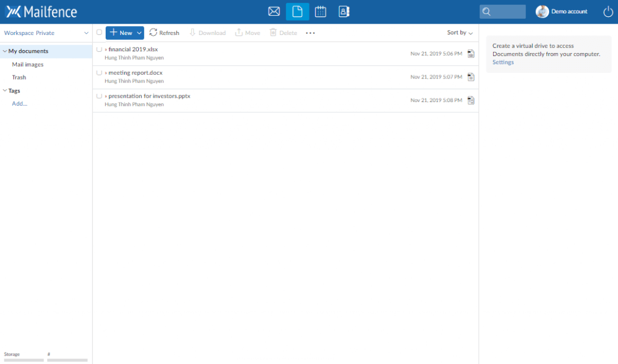Viewport: 618px width, 364px height.
Task: Check the checkbox next to meeting report.docx
Action: tap(99, 72)
